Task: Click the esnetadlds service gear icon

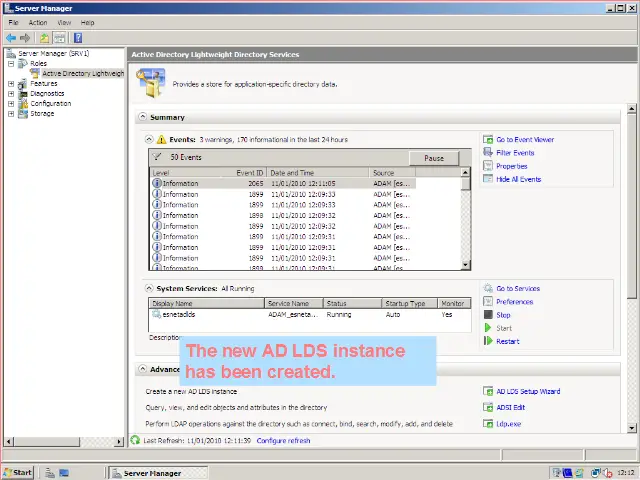Action: pyautogui.click(x=156, y=314)
